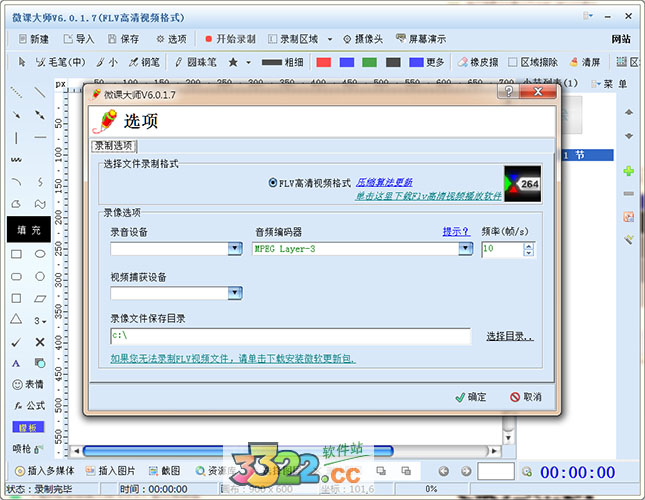This screenshot has width=645, height=500.
Task: Select the ellipse shape tool
Action: (x=40, y=254)
